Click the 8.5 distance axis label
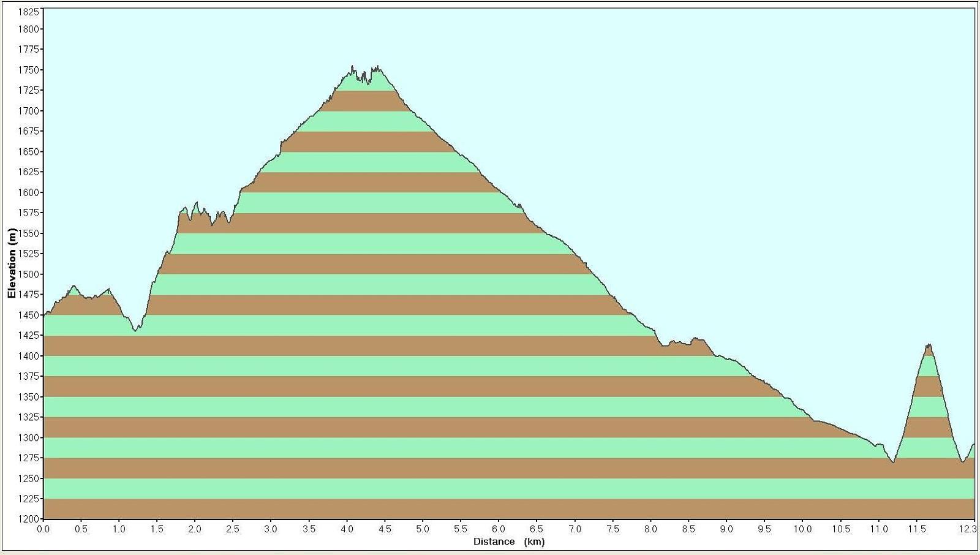This screenshot has height=555, width=980. [x=688, y=529]
